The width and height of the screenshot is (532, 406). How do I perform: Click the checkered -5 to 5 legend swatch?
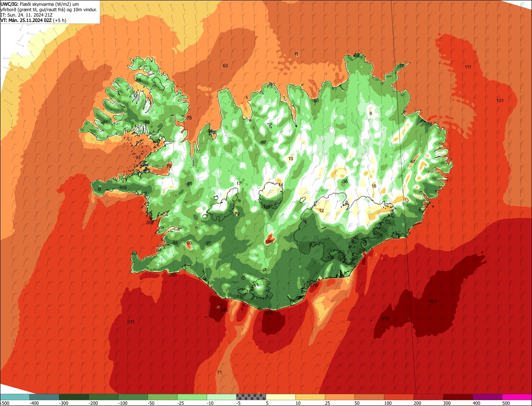click(251, 397)
